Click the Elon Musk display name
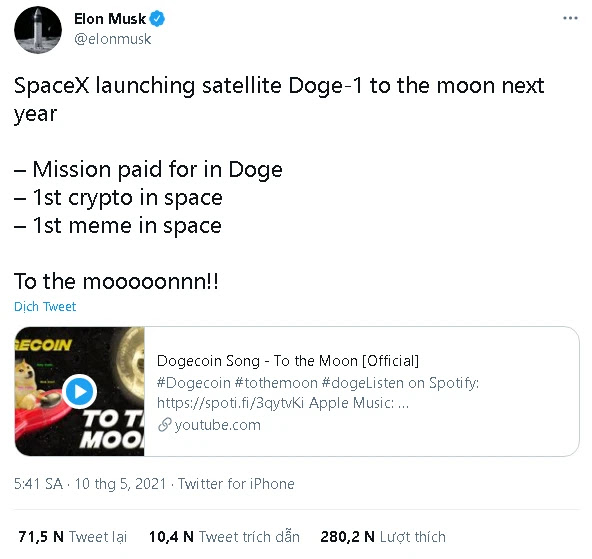The height and width of the screenshot is (559, 592). coord(110,19)
